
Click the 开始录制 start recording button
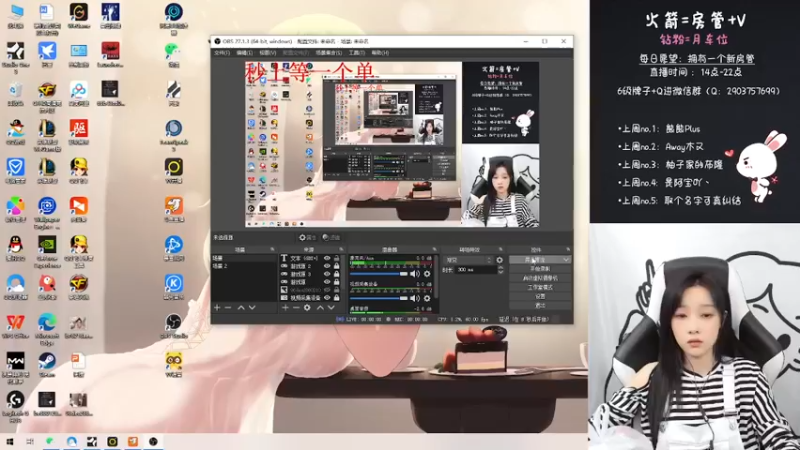pos(540,268)
